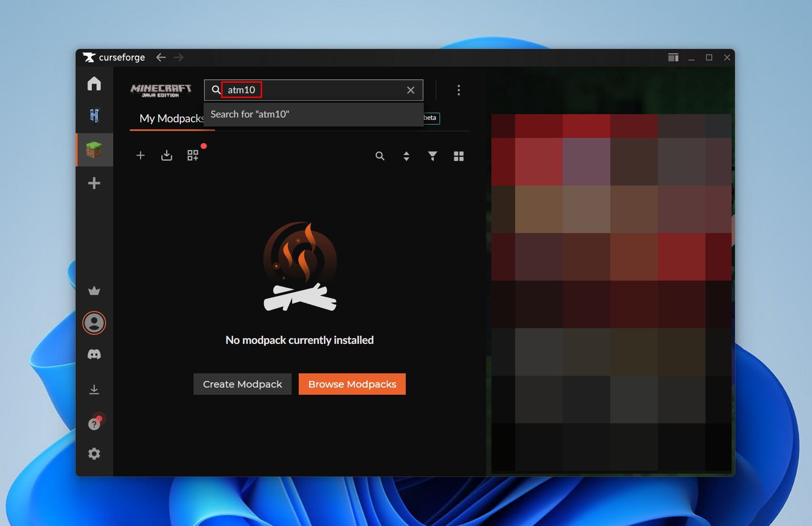Click the pixelated ad panel image

pos(611,292)
